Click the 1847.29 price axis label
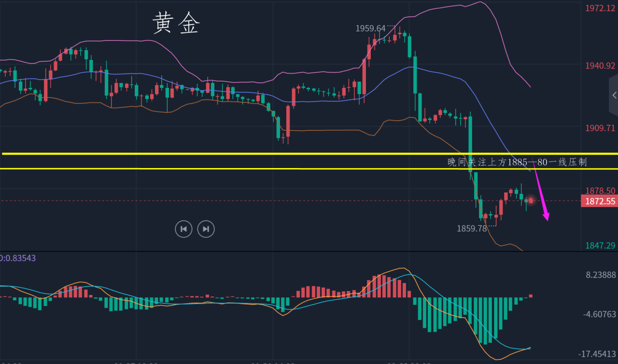The image size is (618, 364). click(600, 246)
